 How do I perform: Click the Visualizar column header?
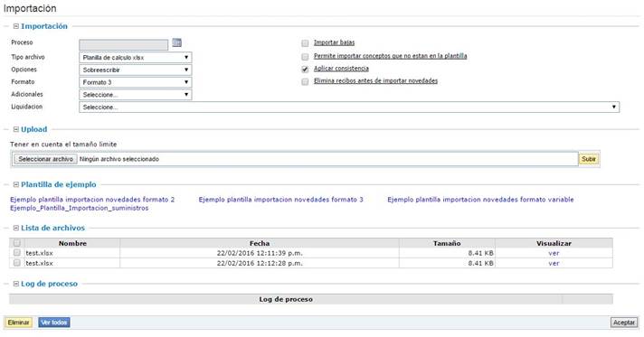554,243
